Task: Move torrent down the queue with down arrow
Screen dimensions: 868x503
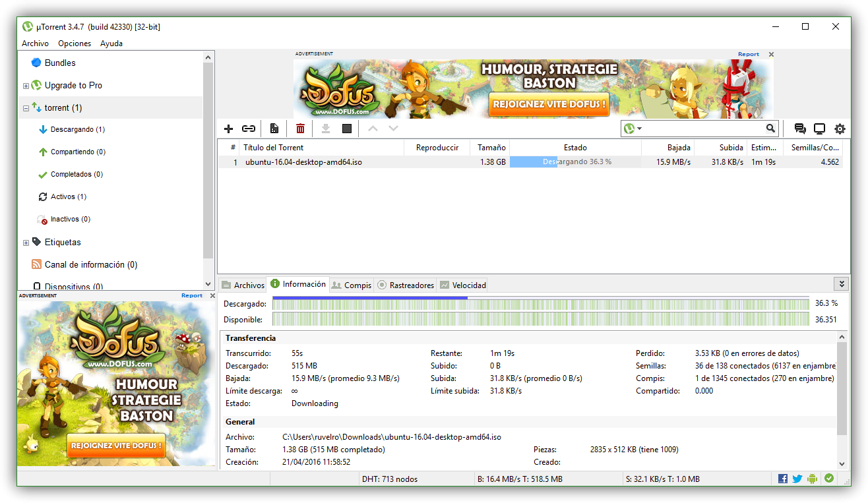Action: click(x=393, y=129)
